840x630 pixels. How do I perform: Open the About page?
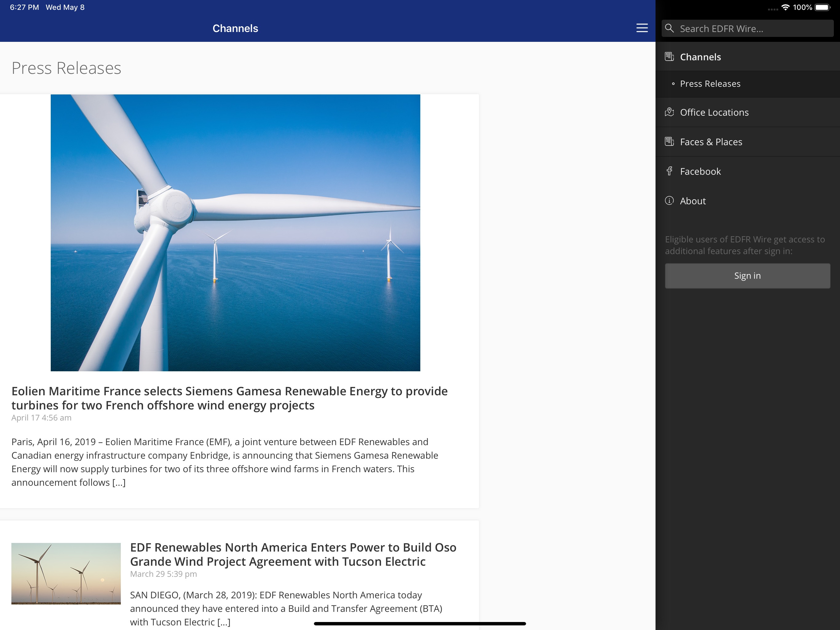coord(747,201)
